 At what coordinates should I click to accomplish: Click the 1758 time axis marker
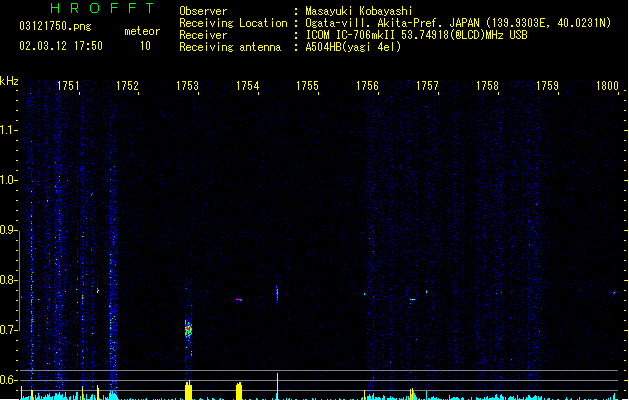coord(487,86)
